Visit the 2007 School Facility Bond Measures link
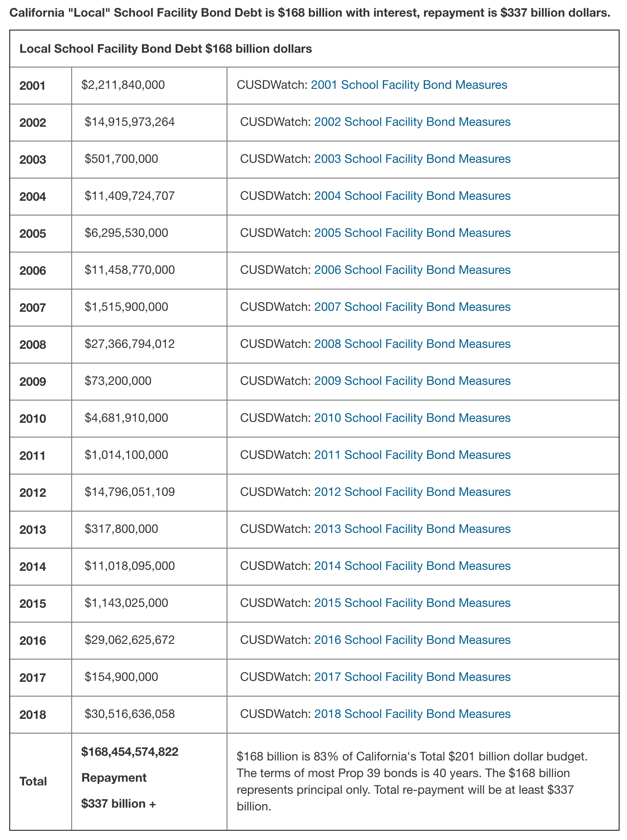 412,307
